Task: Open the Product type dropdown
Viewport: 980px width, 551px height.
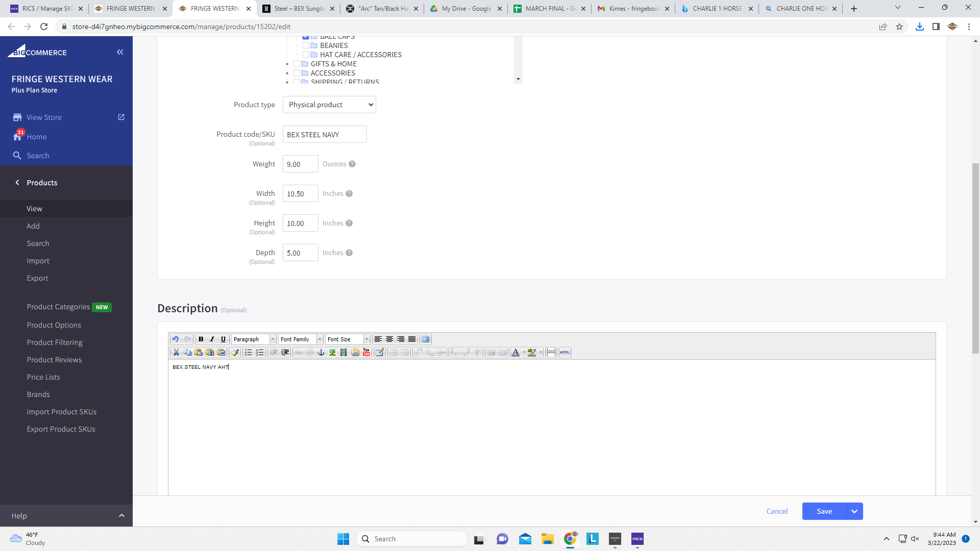Action: pyautogui.click(x=329, y=105)
